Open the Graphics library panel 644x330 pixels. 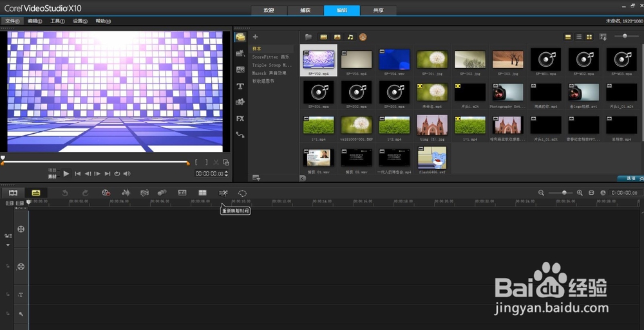(240, 102)
